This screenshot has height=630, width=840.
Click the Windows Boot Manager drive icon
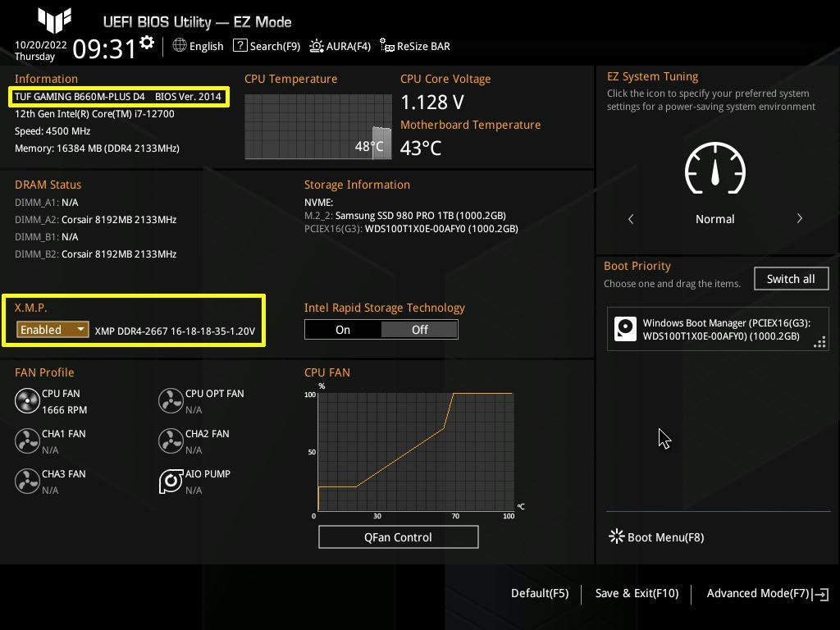click(626, 329)
